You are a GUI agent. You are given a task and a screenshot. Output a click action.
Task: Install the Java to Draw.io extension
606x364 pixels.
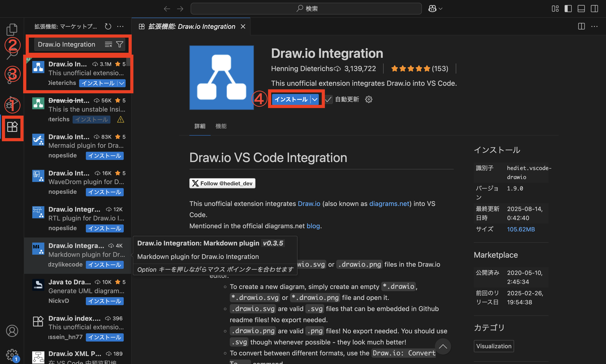click(105, 301)
